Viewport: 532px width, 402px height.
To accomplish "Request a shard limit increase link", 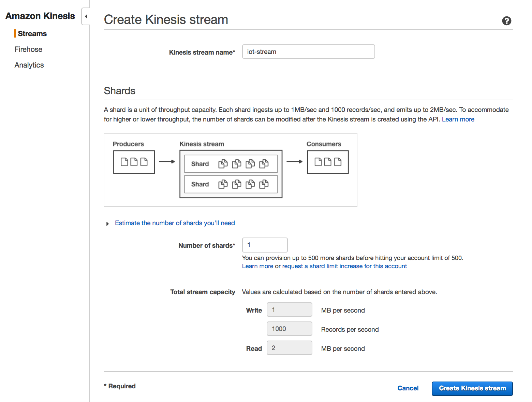I will click(344, 266).
